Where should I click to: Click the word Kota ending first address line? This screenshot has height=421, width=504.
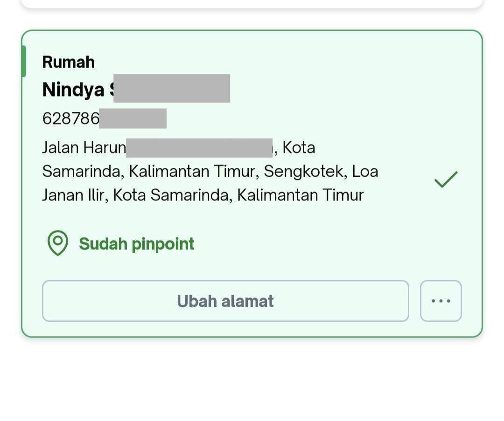(x=299, y=148)
